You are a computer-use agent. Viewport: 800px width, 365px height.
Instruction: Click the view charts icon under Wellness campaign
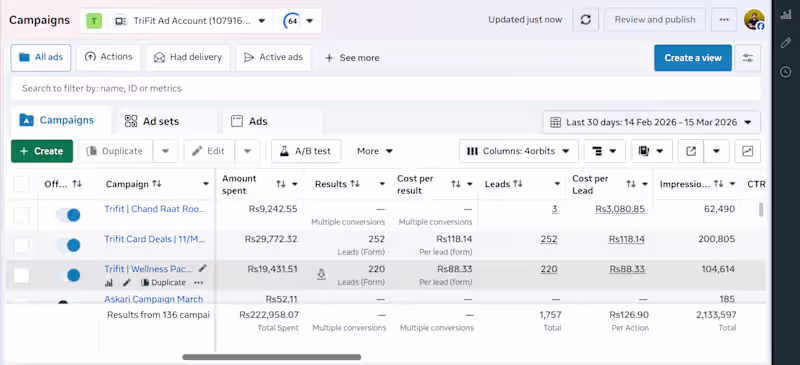click(x=109, y=283)
